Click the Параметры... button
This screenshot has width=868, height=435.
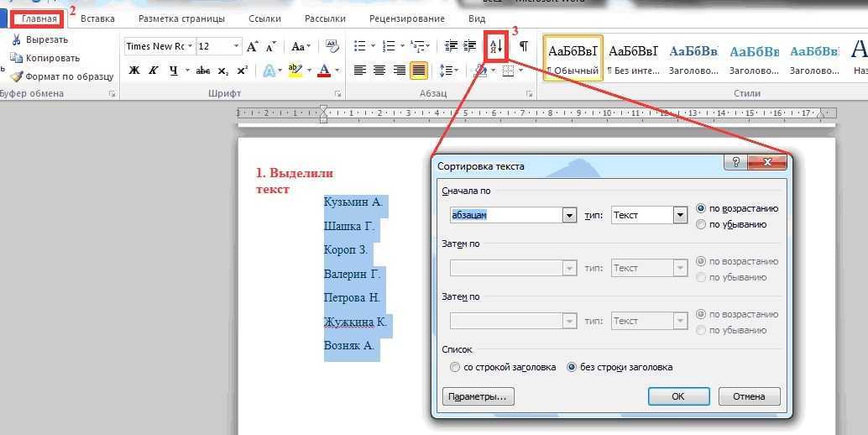tap(478, 396)
